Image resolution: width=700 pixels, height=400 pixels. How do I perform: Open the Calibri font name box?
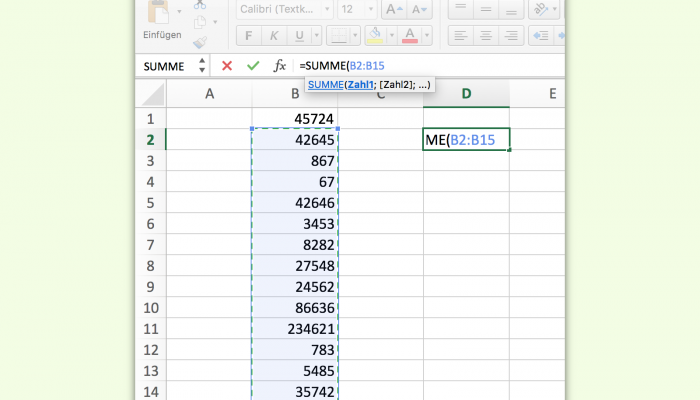click(x=284, y=9)
